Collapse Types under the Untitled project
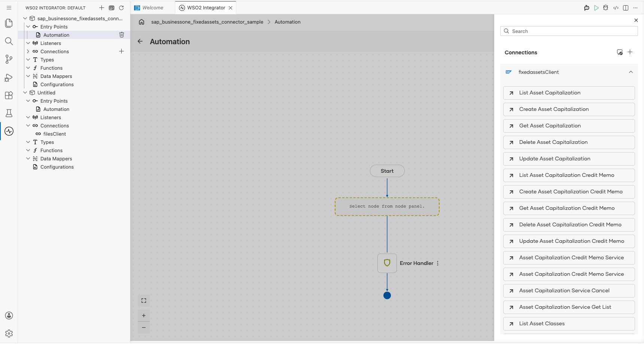Screen dimensions: 644x344 click(28, 142)
